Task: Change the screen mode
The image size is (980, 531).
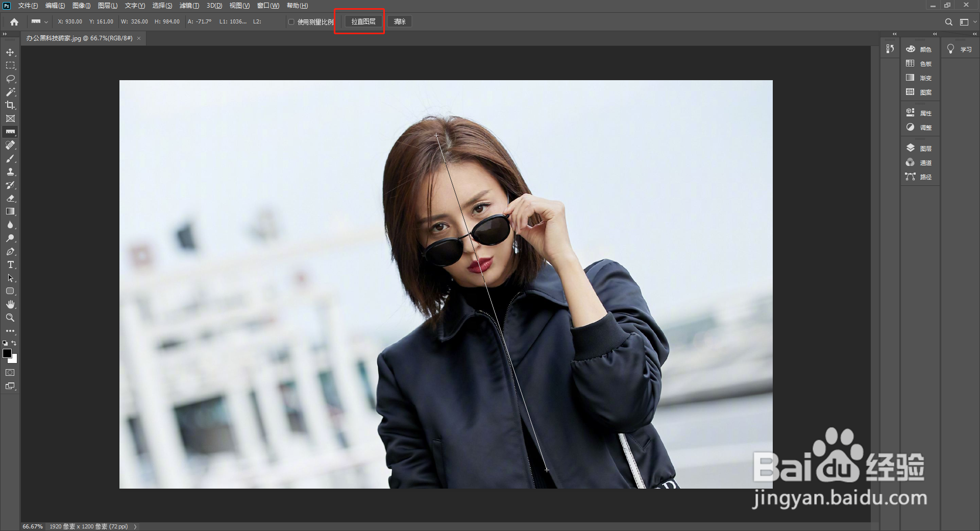Action: coord(10,386)
